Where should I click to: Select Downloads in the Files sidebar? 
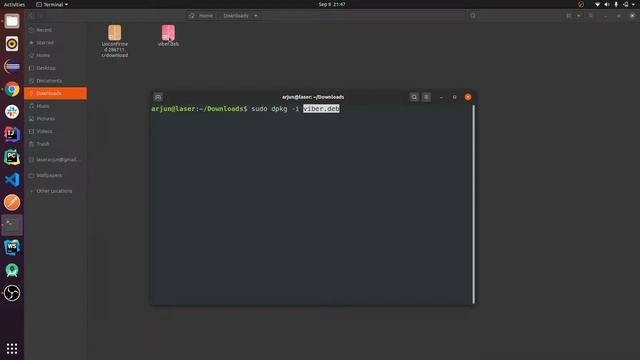56,93
